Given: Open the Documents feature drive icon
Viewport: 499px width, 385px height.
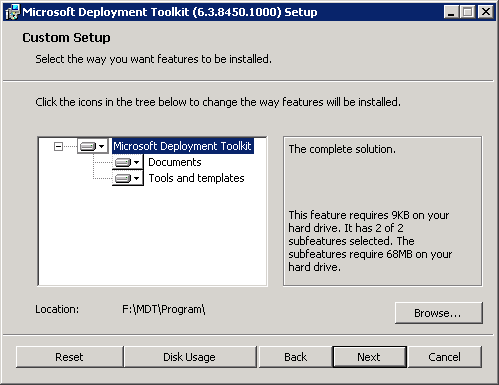Looking at the screenshot, I should [123, 162].
